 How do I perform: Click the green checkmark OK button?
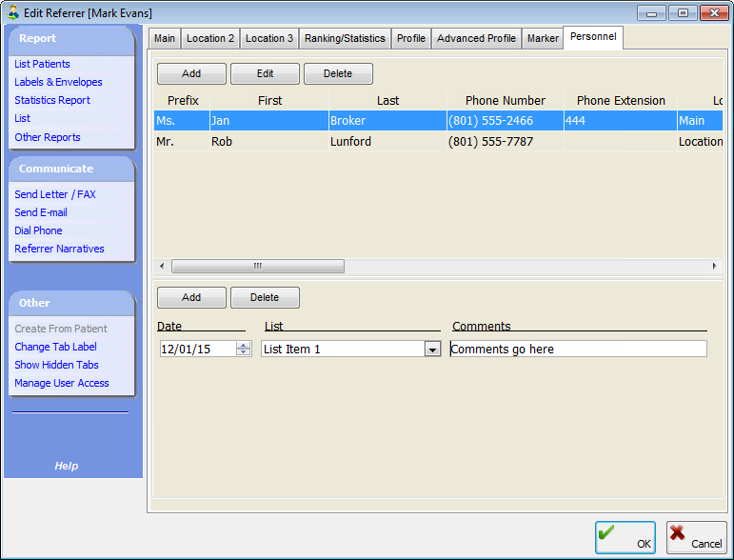pos(625,537)
